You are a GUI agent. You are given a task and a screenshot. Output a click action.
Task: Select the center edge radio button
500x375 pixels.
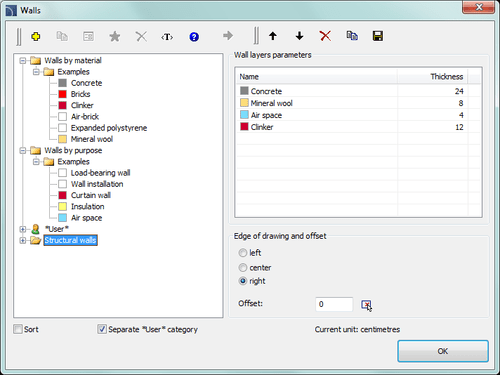coord(243,268)
